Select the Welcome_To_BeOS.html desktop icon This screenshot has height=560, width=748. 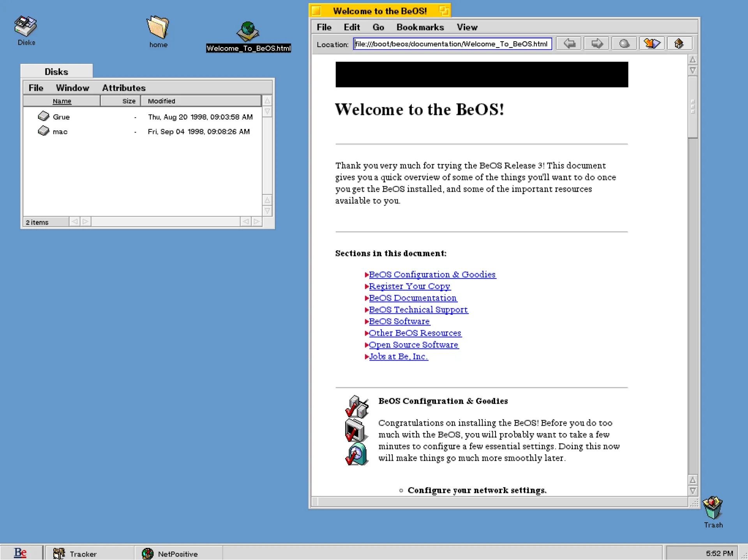pyautogui.click(x=248, y=33)
